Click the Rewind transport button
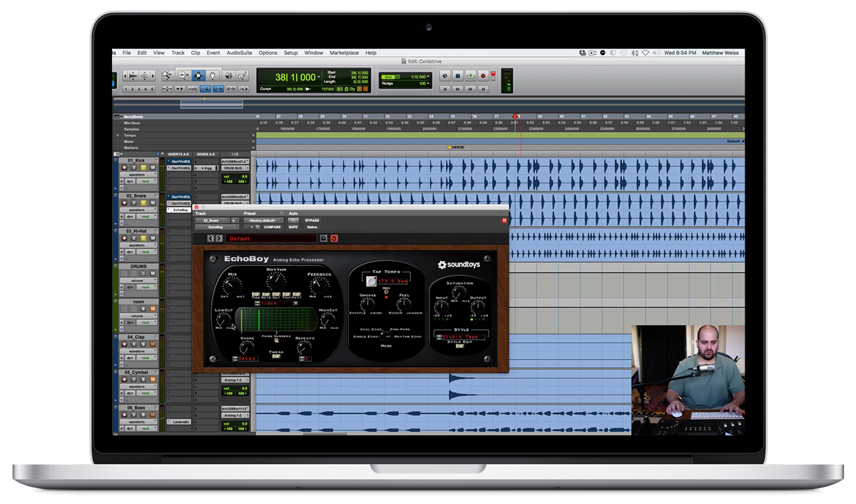Screen dimensions: 856x504 pyautogui.click(x=458, y=88)
